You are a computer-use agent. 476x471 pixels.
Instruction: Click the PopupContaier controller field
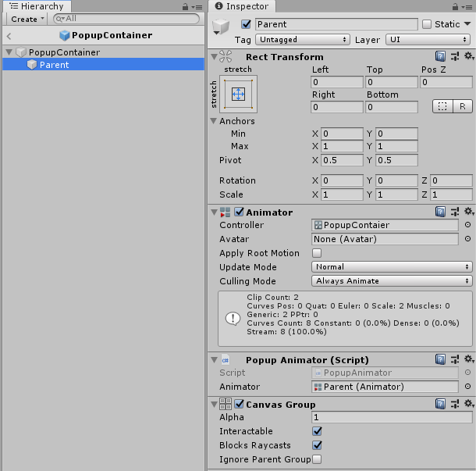(385, 225)
